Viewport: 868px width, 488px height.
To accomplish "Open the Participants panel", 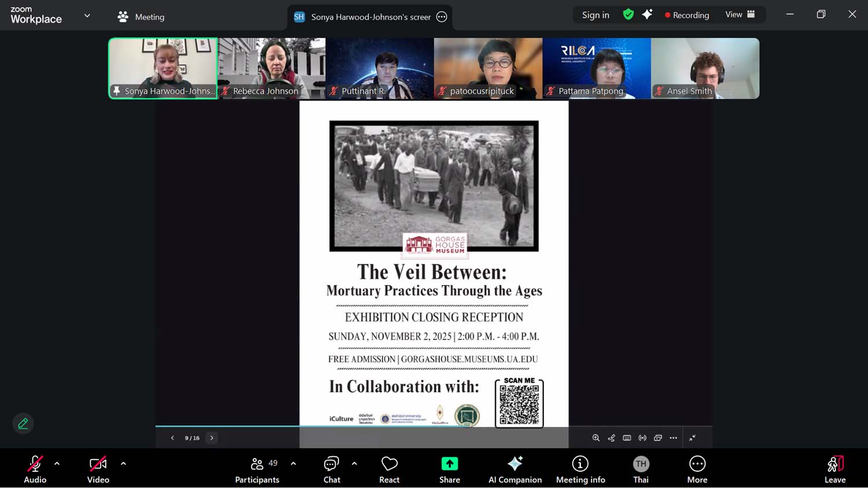I will (258, 469).
